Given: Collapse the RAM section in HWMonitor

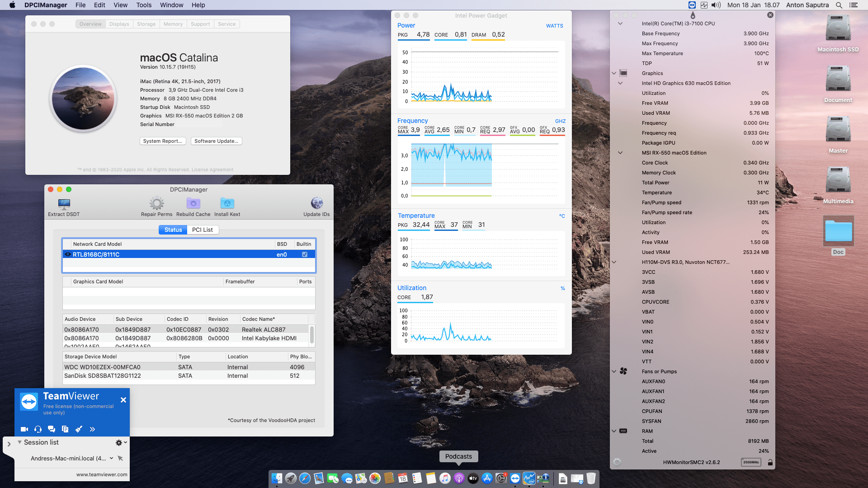Looking at the screenshot, I should (614, 431).
